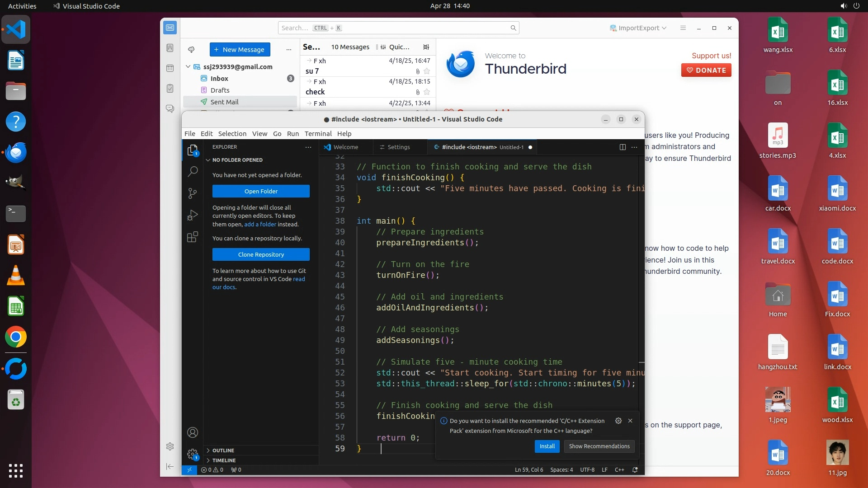This screenshot has height=488, width=868.
Task: Install the C/C++ Extension Pack
Action: [547, 446]
